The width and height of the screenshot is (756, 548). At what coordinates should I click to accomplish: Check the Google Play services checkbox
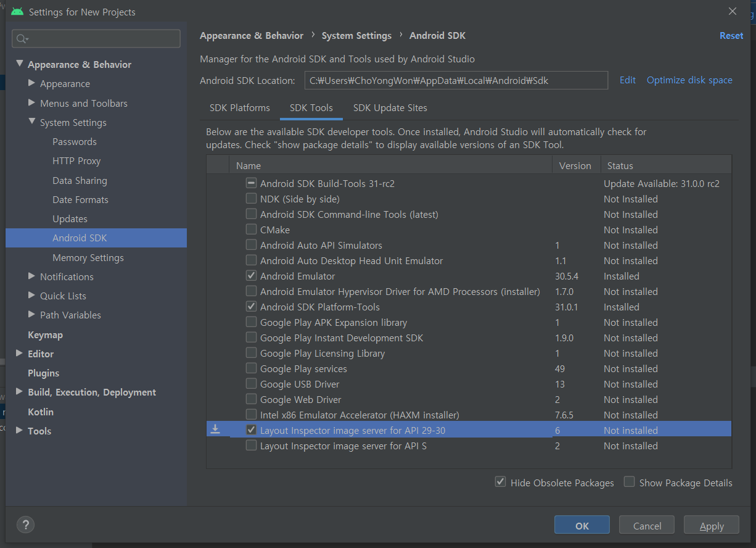[x=251, y=368]
